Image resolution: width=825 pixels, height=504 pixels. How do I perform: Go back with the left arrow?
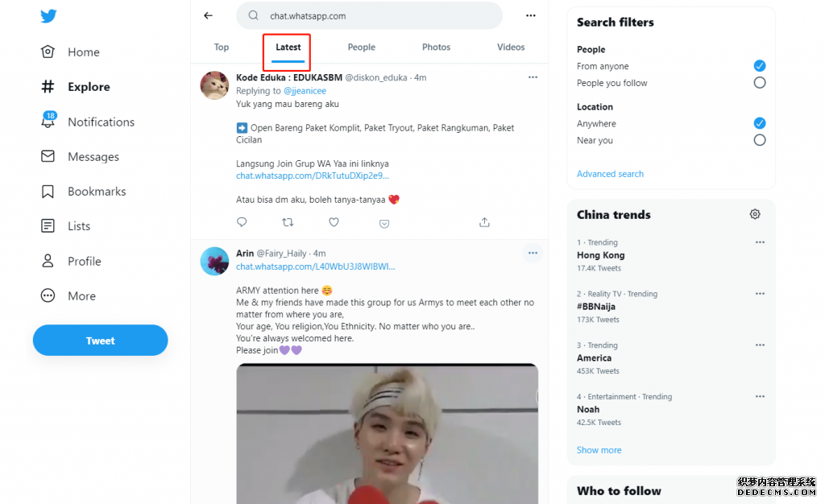(209, 16)
